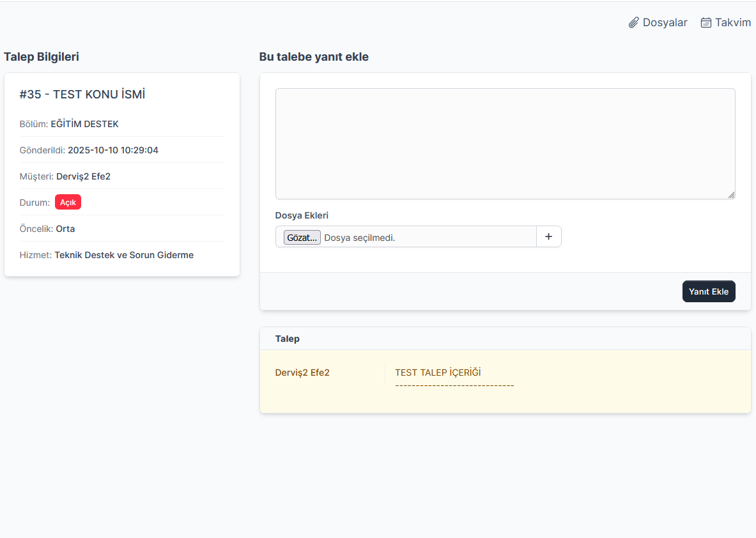The height and width of the screenshot is (538, 756).
Task: Click the resize handle of the reply textarea
Action: [x=731, y=195]
